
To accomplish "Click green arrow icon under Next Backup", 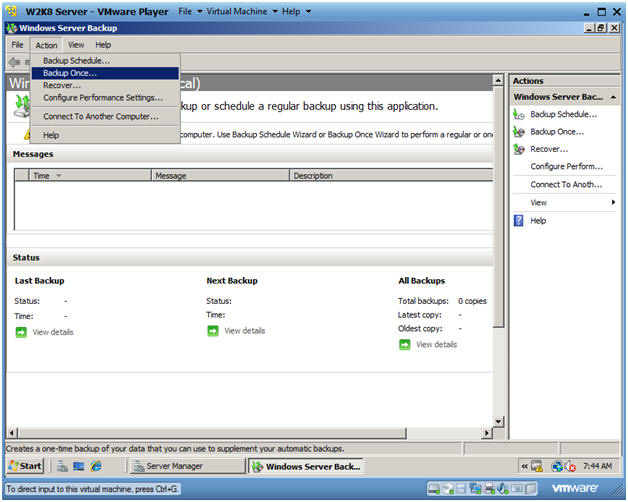I will [213, 331].
